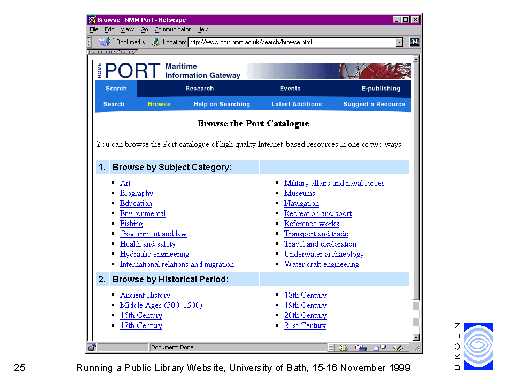Click the Bookmarks icon in the location toolbar
Screen dimensions: 512x384
coord(105,42)
